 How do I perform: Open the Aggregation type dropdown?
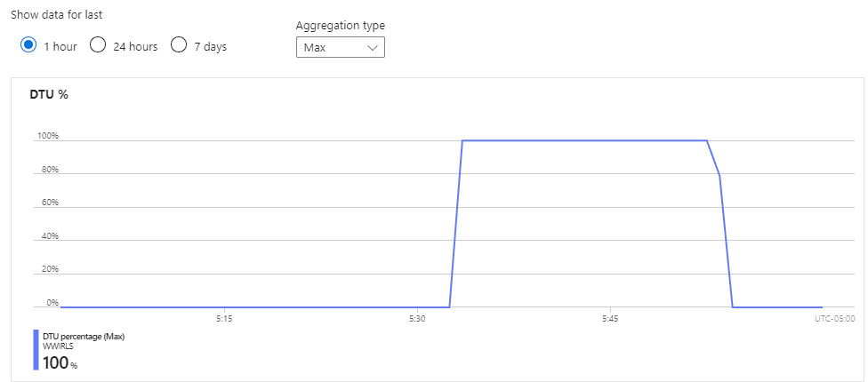click(x=341, y=48)
